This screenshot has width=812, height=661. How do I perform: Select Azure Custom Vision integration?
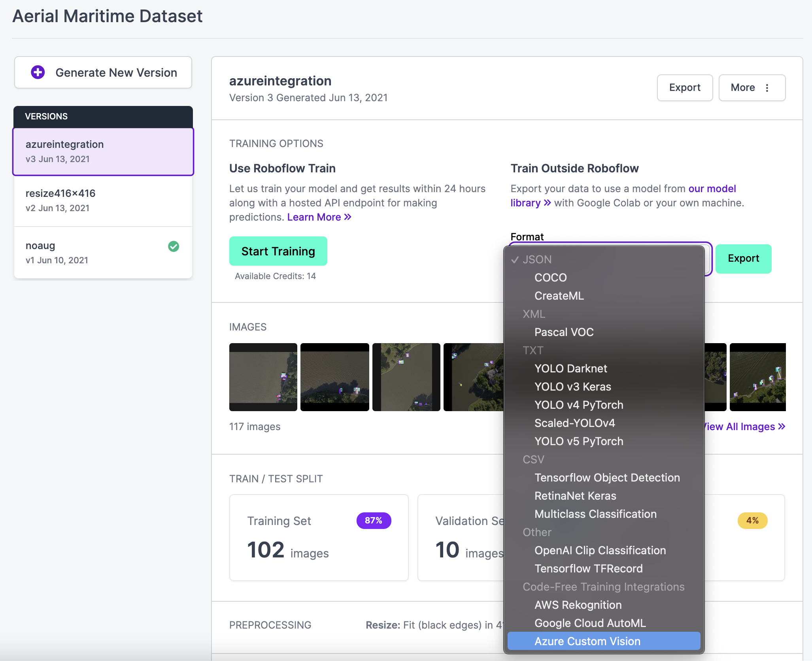(587, 641)
